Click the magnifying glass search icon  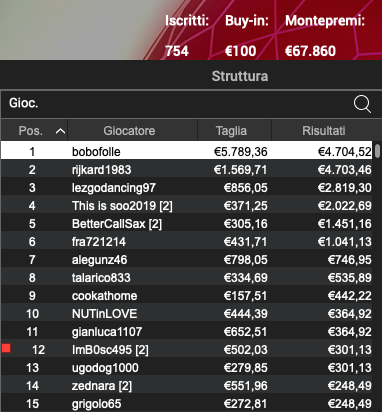point(362,104)
